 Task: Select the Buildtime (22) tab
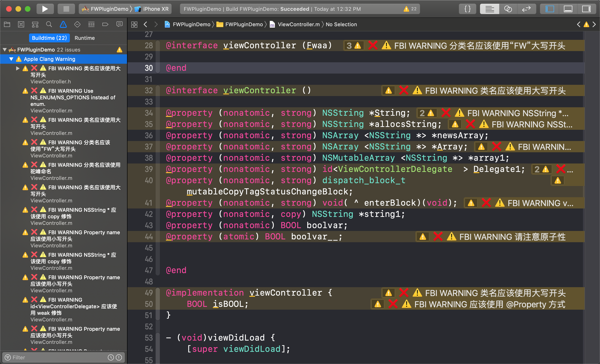click(49, 38)
